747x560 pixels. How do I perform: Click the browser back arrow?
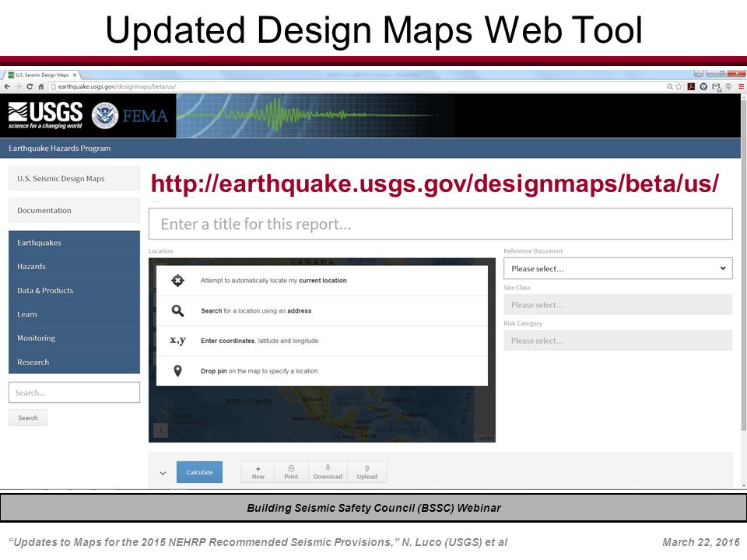click(7, 86)
